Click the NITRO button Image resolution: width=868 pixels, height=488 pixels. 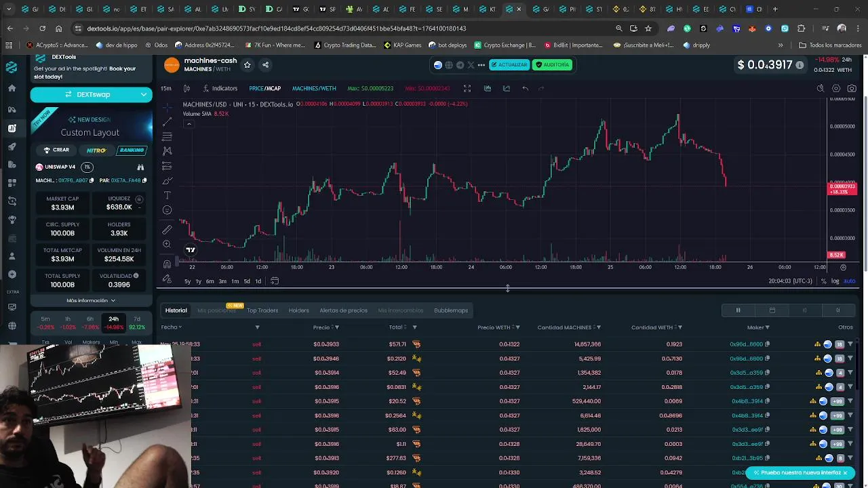(96, 150)
